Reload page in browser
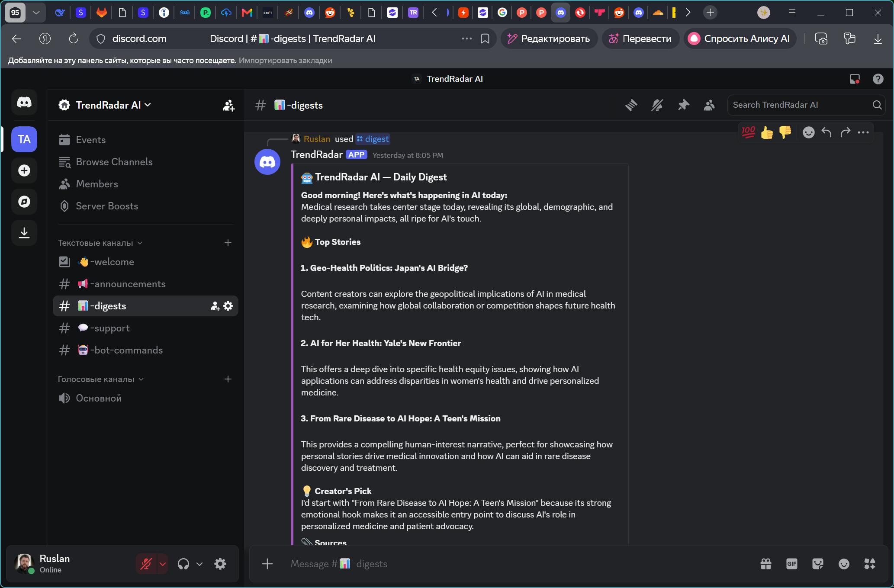Viewport: 894px width, 588px height. (74, 39)
